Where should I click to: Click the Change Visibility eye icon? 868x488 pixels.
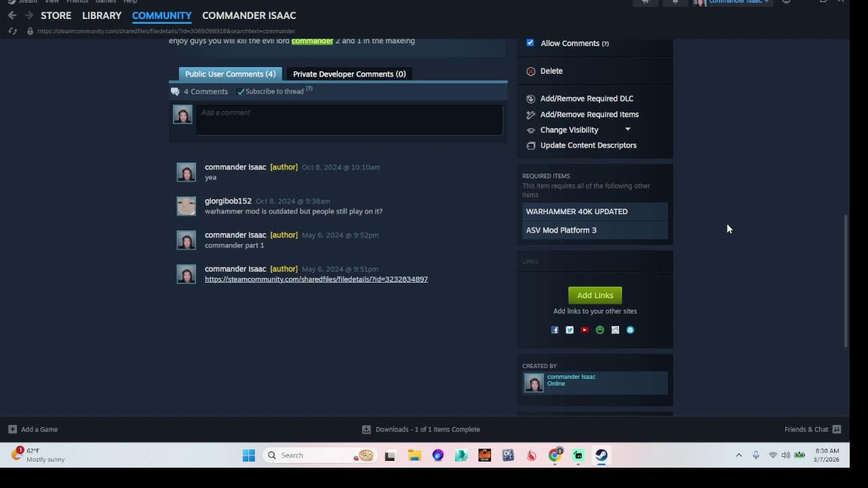coord(531,130)
